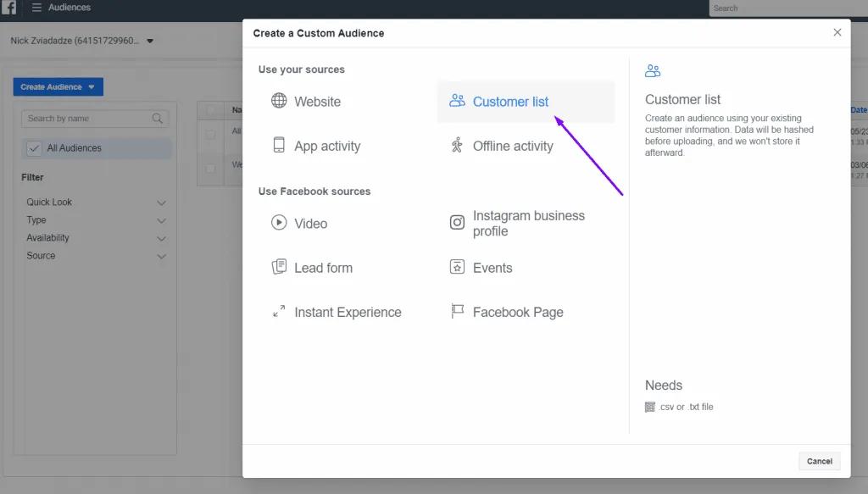The image size is (868, 494).
Task: Choose Instant Experience option
Action: click(x=348, y=312)
